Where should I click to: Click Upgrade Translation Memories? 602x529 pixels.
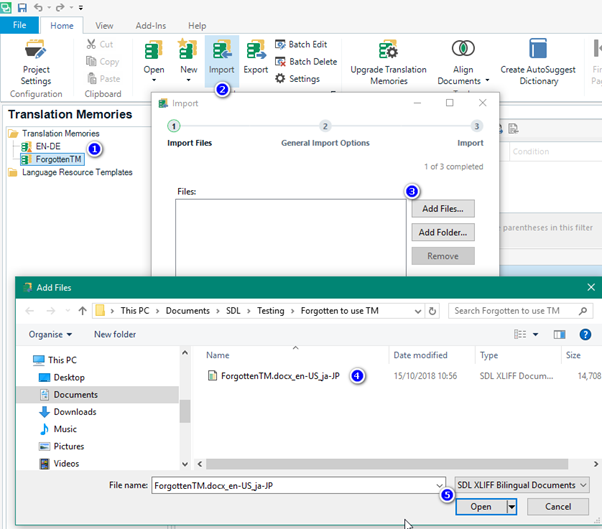388,62
